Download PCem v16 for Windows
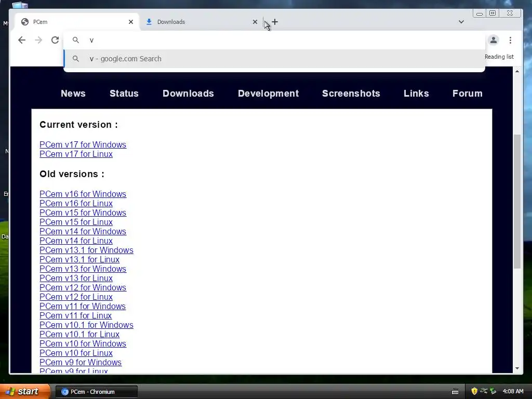Viewport: 532px width, 399px height. tap(83, 194)
